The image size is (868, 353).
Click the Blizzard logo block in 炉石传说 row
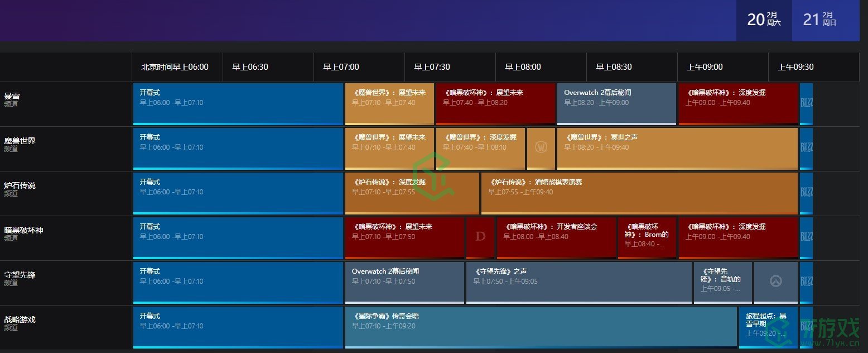pos(806,193)
